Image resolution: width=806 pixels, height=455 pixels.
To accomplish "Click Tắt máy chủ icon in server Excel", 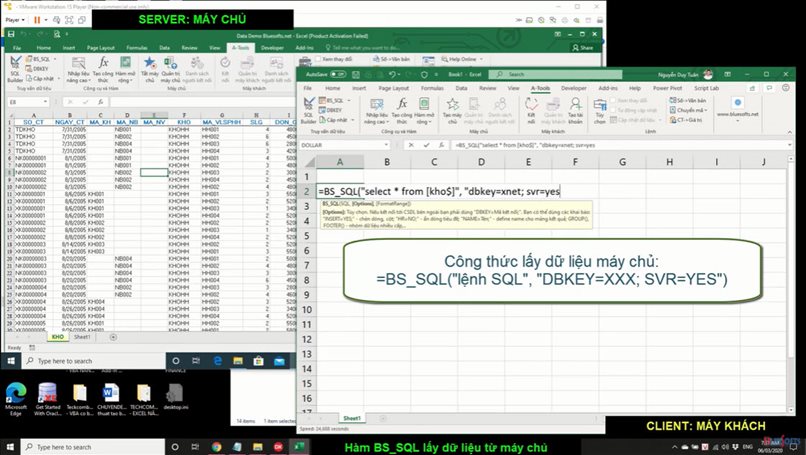I will [150, 69].
